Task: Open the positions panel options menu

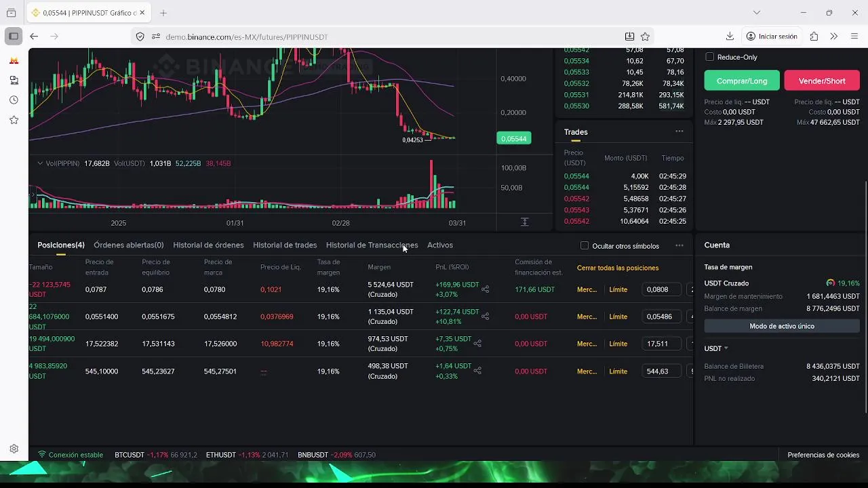Action: coord(679,245)
